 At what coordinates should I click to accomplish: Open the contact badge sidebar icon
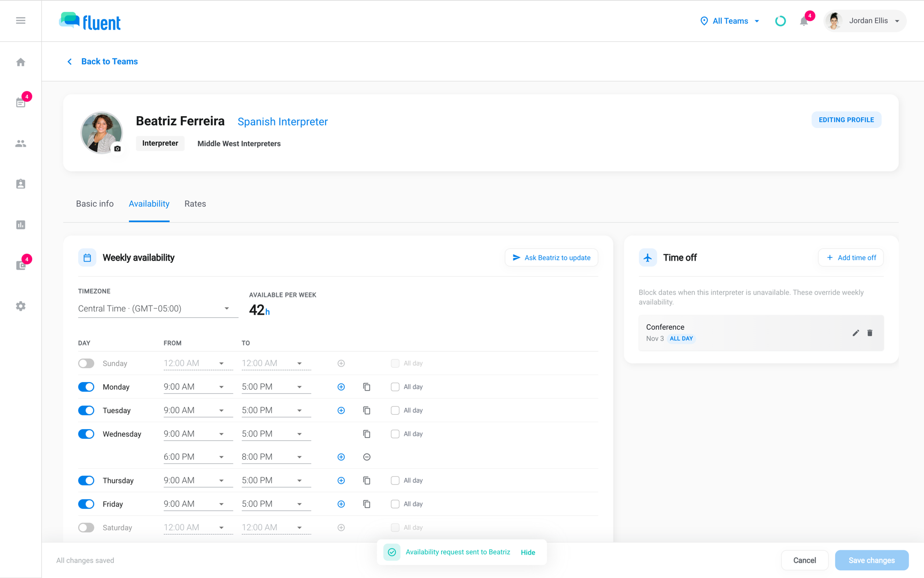click(x=20, y=184)
